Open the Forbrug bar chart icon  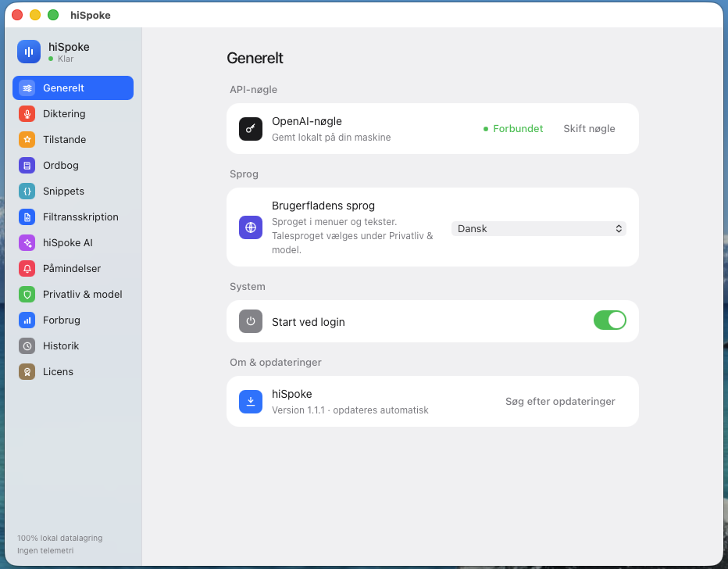(x=27, y=320)
